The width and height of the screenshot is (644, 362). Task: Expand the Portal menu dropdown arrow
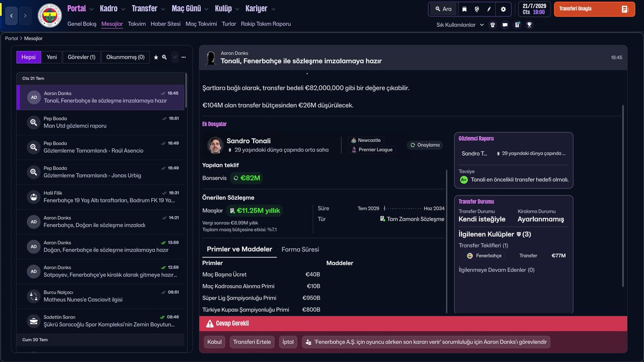tap(91, 9)
